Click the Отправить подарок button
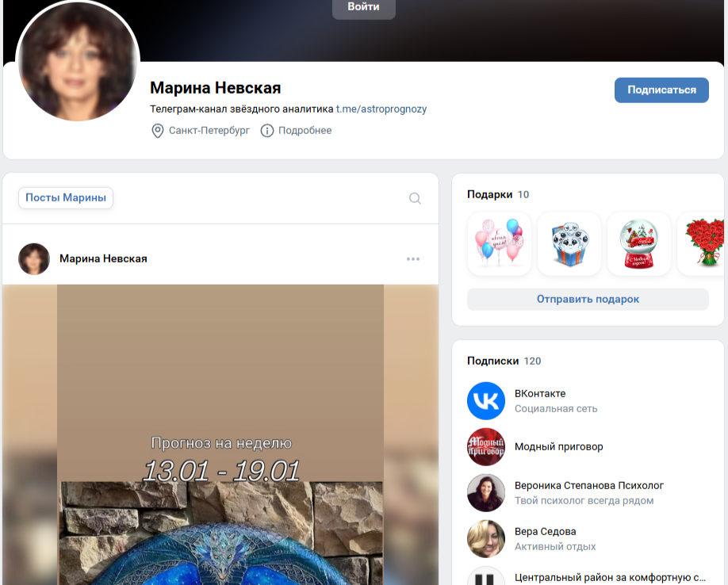728x585 pixels. [588, 299]
